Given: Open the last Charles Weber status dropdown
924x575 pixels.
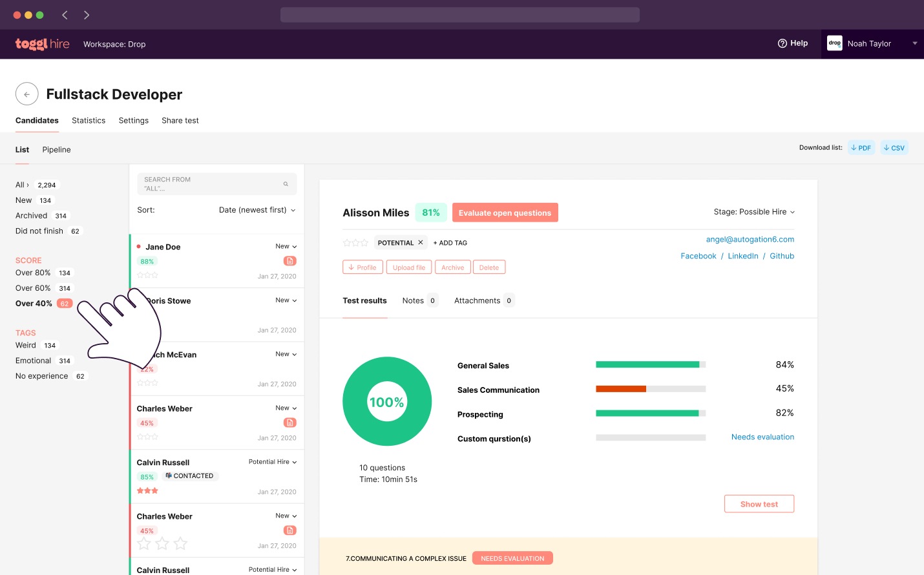Looking at the screenshot, I should click(x=286, y=516).
